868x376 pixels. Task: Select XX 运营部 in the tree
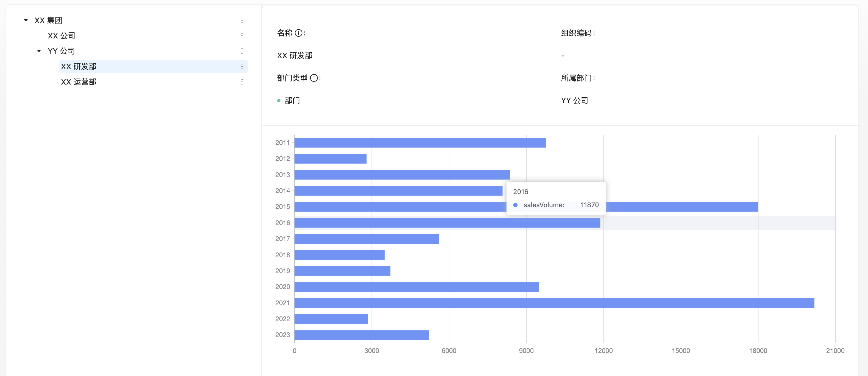[x=79, y=82]
